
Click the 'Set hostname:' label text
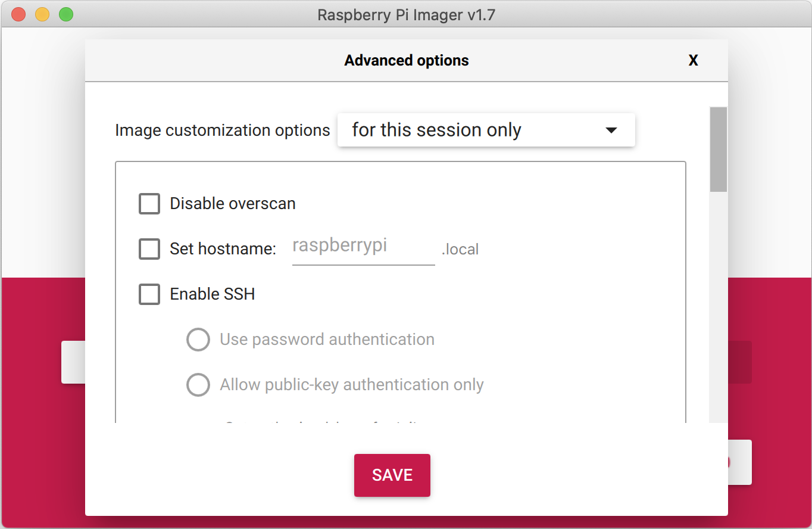(x=223, y=248)
